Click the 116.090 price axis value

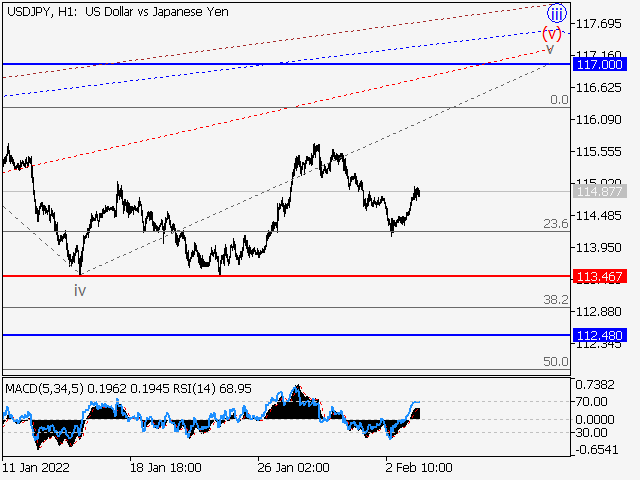[x=598, y=120]
